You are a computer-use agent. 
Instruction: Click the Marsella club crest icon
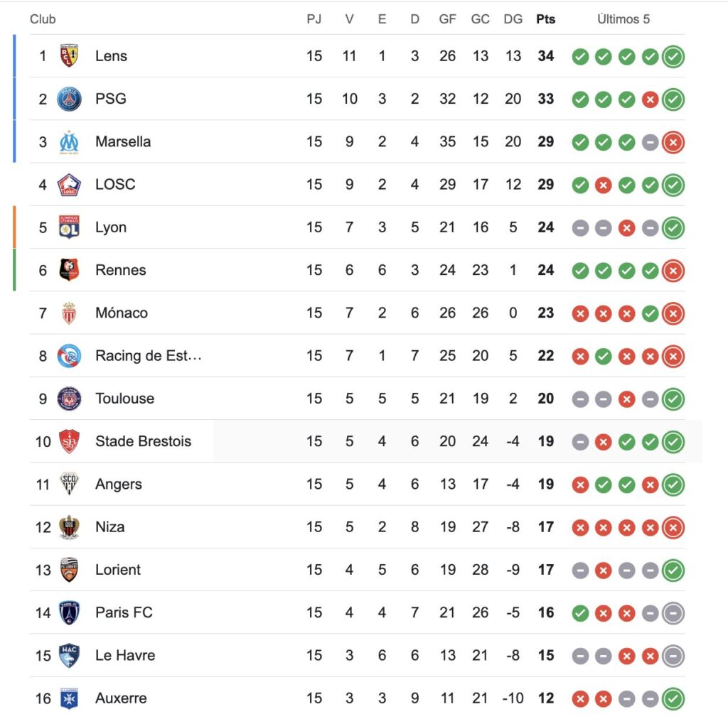point(69,141)
